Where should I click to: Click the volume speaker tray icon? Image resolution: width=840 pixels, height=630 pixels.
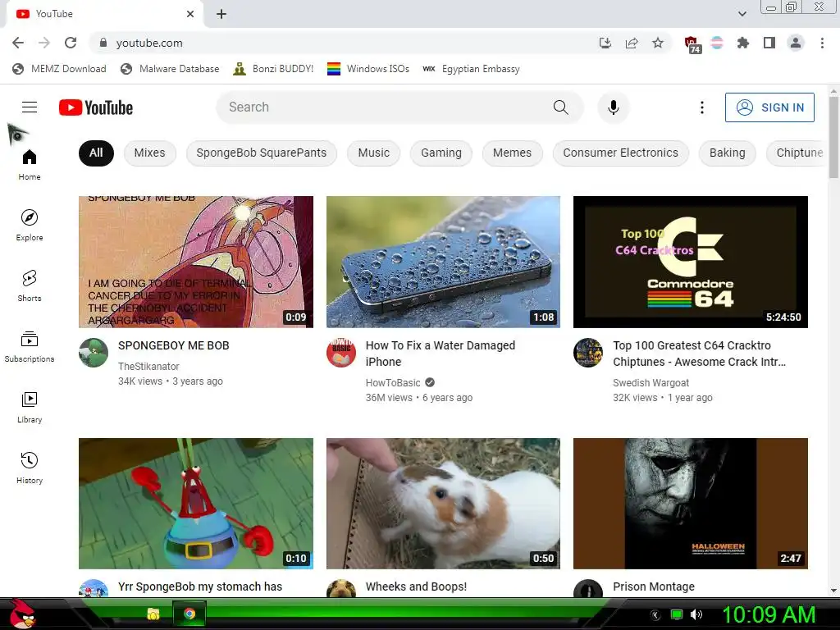[x=696, y=614]
